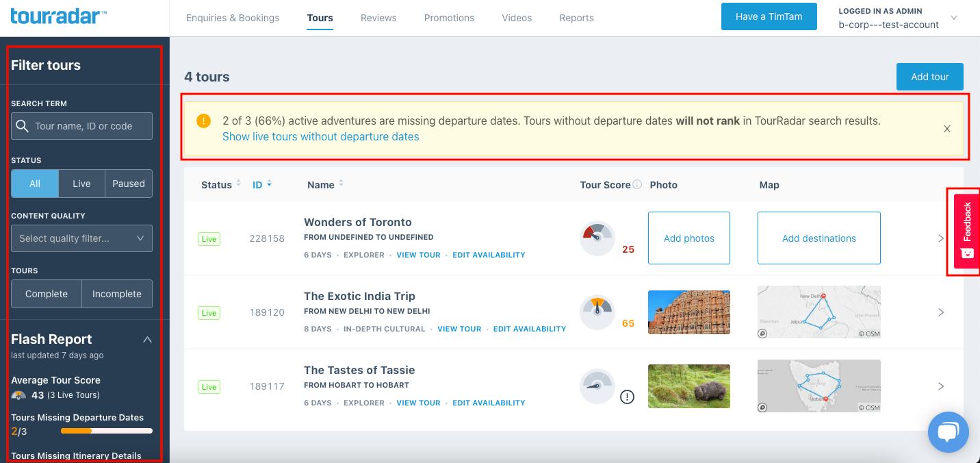The image size is (980, 463).
Task: Open the admin account dropdown menu
Action: (954, 18)
